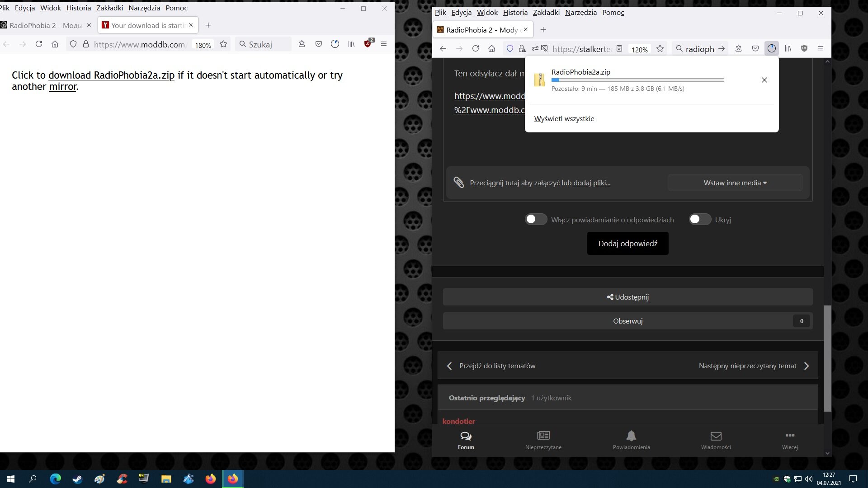This screenshot has height=488, width=868.
Task: Click the paperclip attachment icon
Action: [x=459, y=183]
